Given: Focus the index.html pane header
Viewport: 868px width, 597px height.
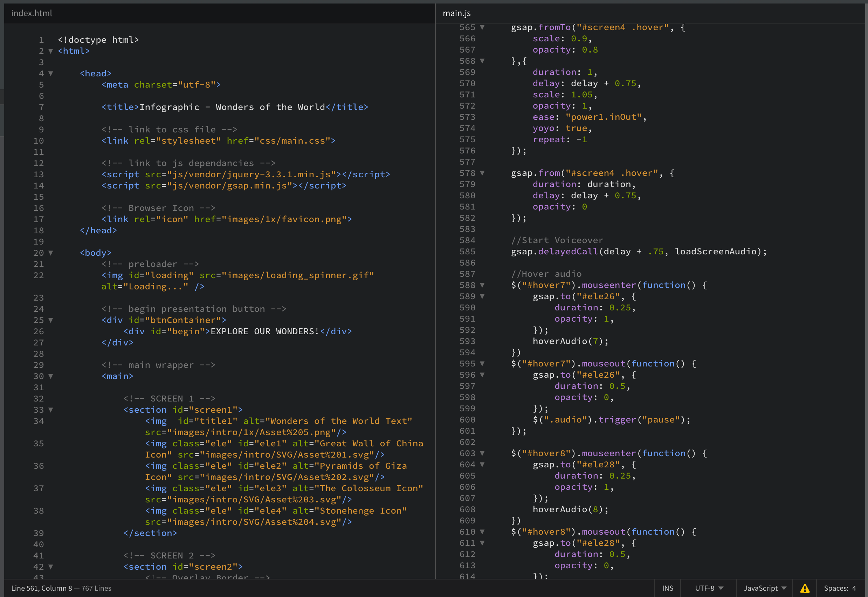Looking at the screenshot, I should [x=32, y=13].
